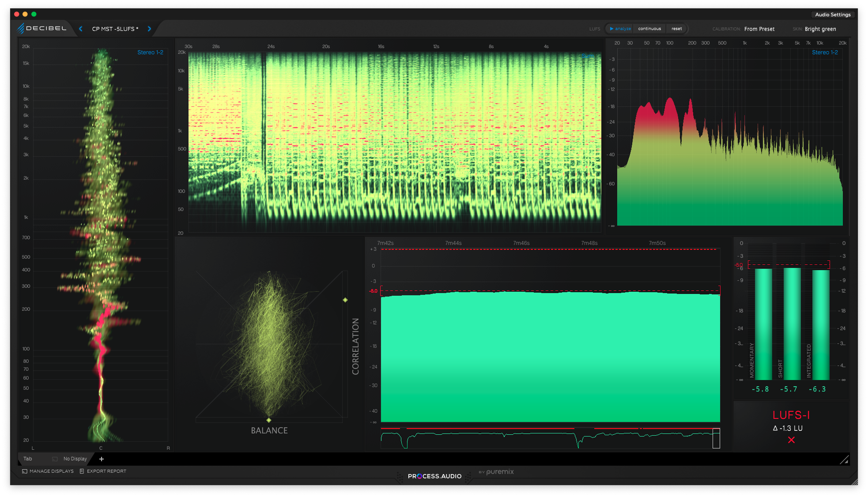
Task: Open Stereo 1-2 selector on the vectorscope panel
Action: 150,53
